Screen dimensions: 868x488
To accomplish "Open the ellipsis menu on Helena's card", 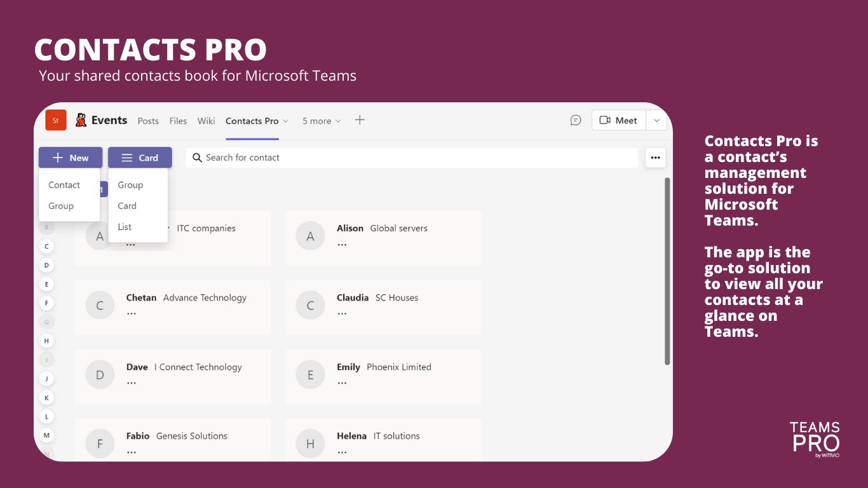I will point(342,452).
